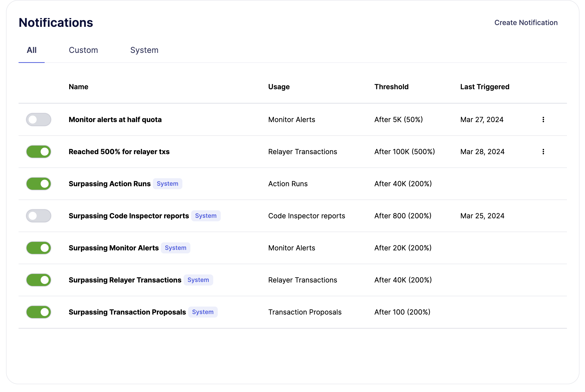Select Surpassing Transaction Proposals row name
Screen dimensions: 585x392
[127, 312]
